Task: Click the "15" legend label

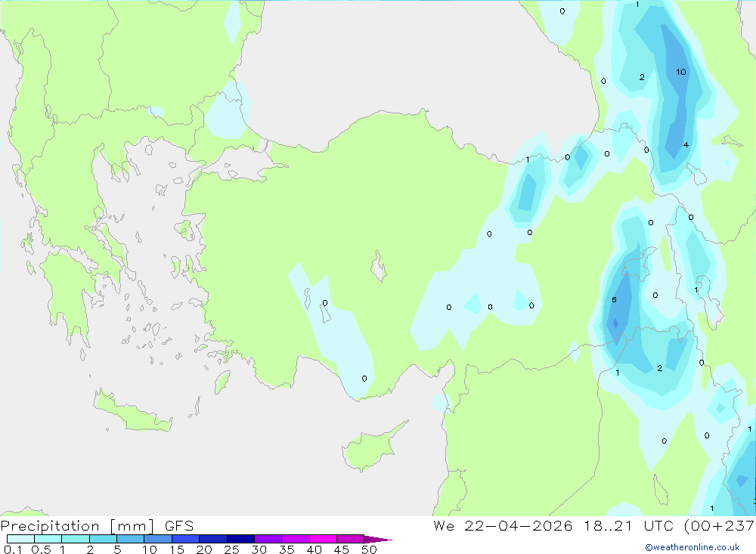Action: point(176,549)
